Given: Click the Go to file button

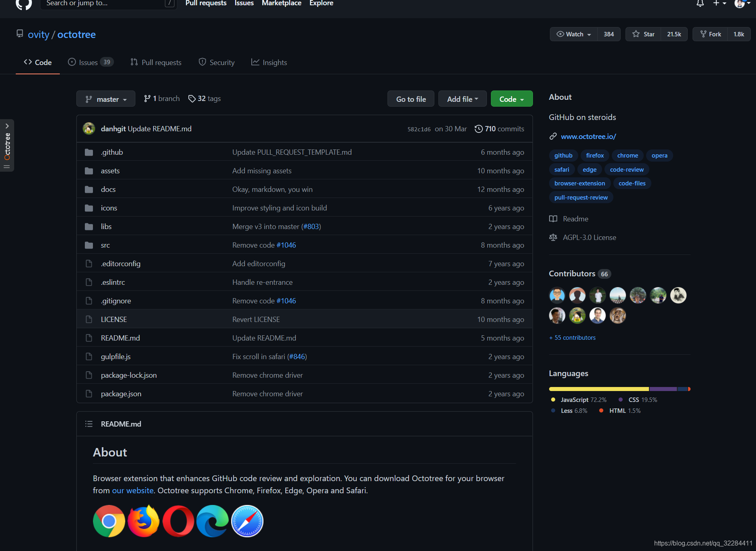Looking at the screenshot, I should (x=411, y=99).
